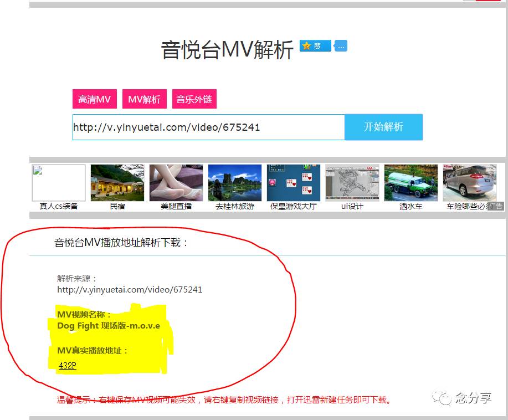
Task: Focus the yinyuetai video URL input field
Action: pyautogui.click(x=209, y=127)
